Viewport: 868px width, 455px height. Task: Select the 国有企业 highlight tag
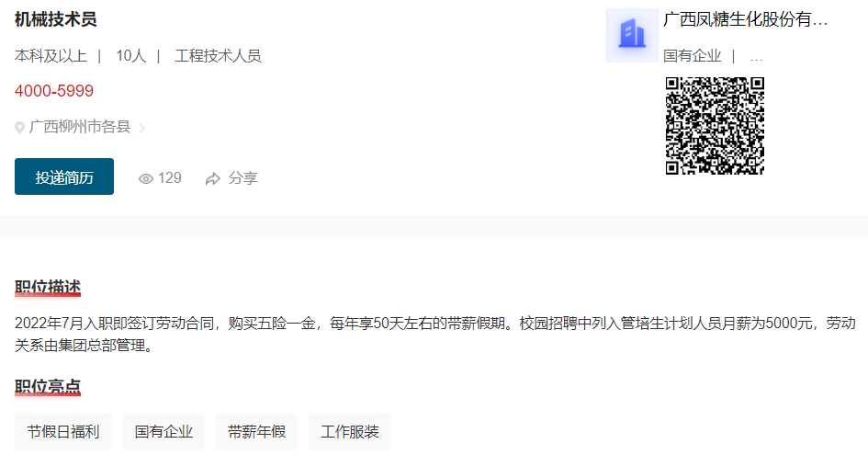tap(163, 431)
